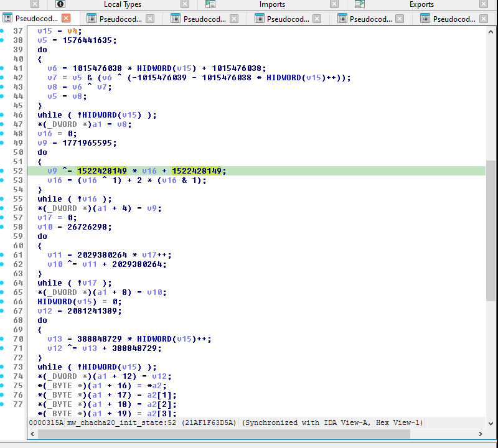Click the Local Types tab icon
Screen dimensions: 498x448
click(x=61, y=4)
